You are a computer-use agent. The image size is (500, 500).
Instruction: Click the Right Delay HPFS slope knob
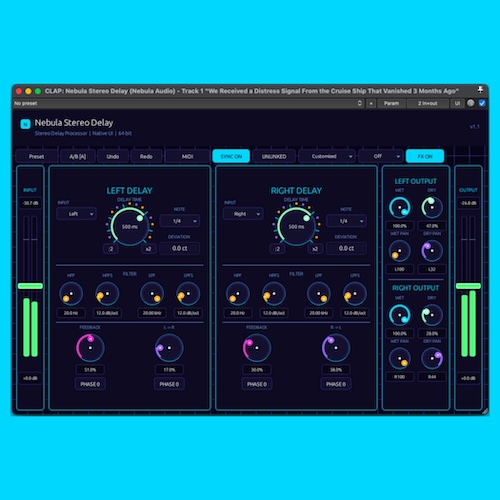click(274, 294)
